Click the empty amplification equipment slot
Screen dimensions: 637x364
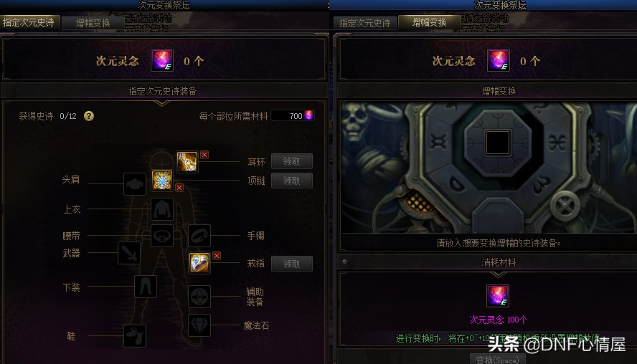coord(498,143)
